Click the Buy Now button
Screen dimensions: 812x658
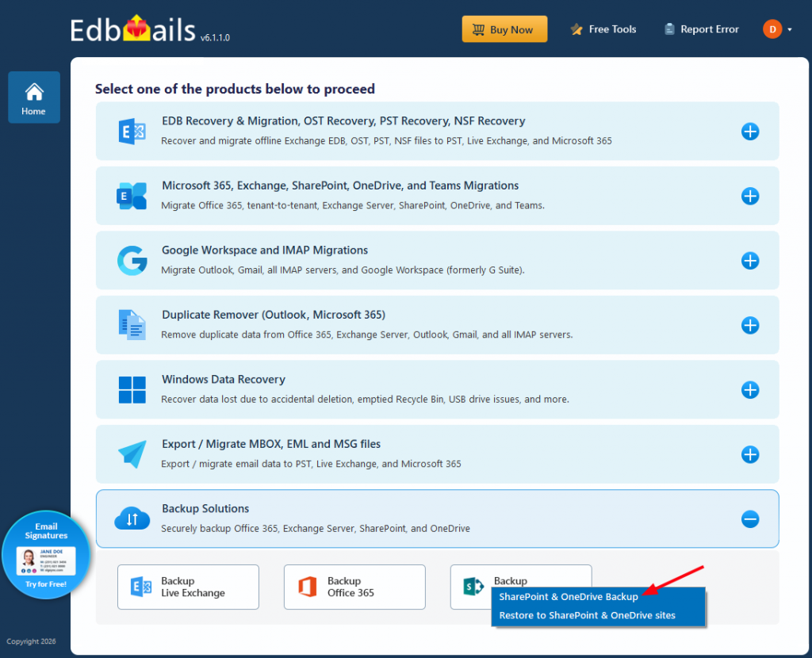504,29
